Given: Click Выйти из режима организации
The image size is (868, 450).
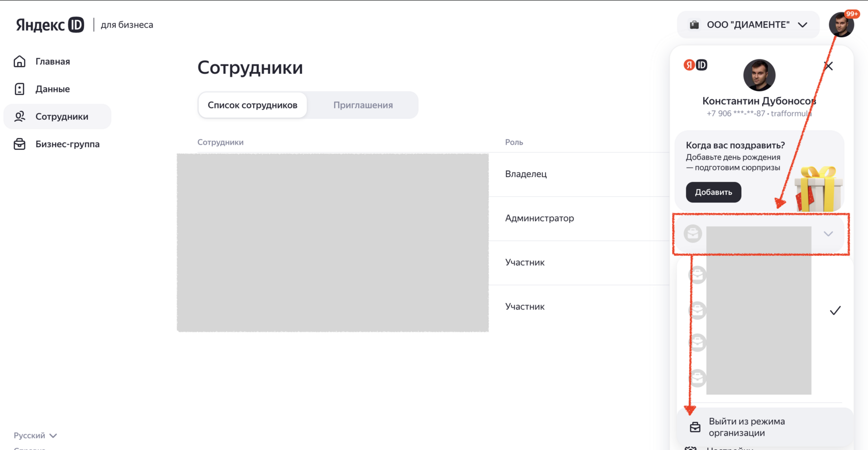Looking at the screenshot, I should pyautogui.click(x=765, y=427).
